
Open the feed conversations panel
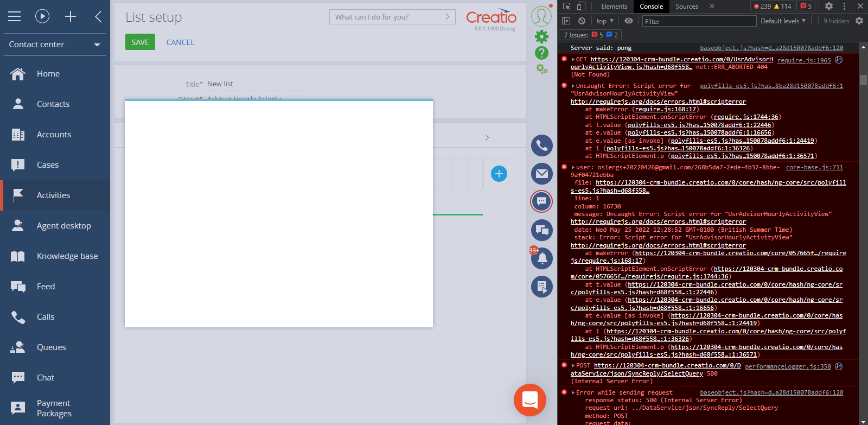click(542, 230)
